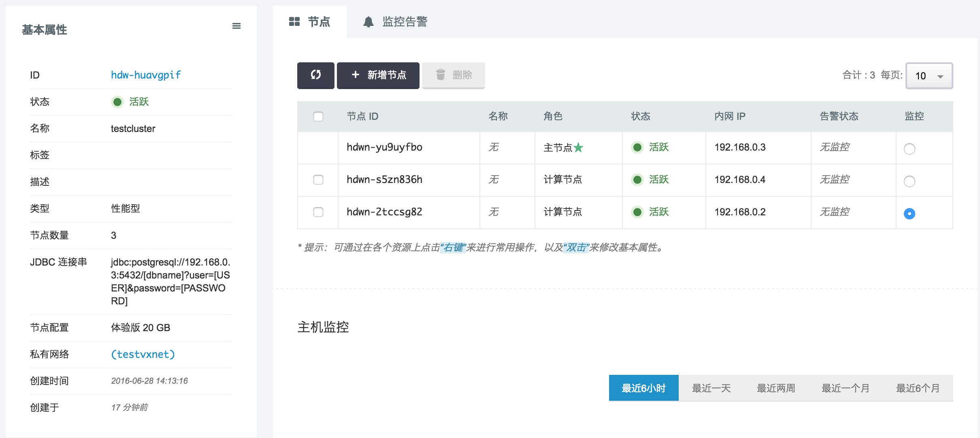Viewport: 980px width, 438px height.
Task: Select the 最近6个月 time range tab
Action: point(918,388)
